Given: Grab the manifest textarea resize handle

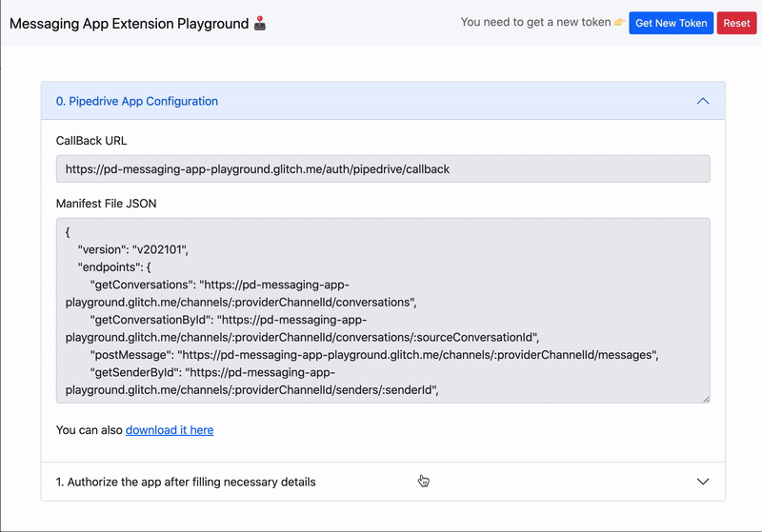Looking at the screenshot, I should click(705, 398).
